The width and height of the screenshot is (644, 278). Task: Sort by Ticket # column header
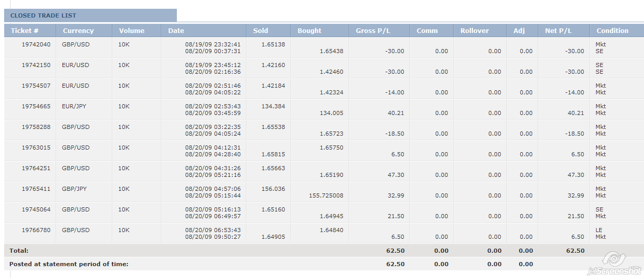point(25,31)
